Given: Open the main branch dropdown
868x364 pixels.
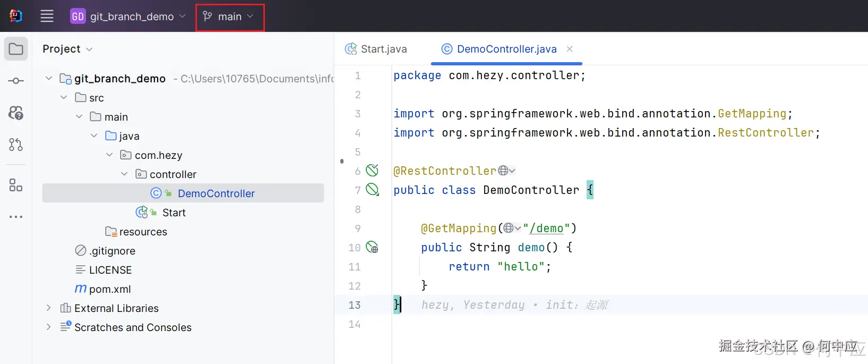Looking at the screenshot, I should [229, 16].
